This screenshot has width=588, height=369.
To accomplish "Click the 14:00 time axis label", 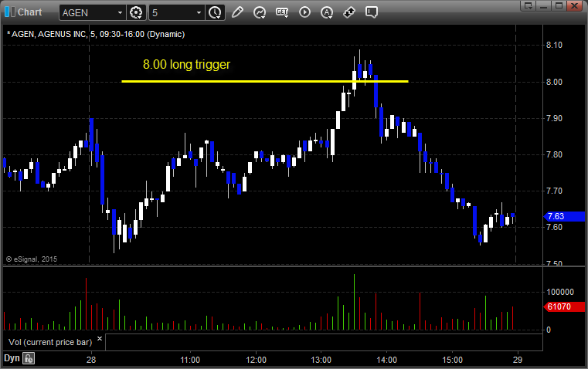I will point(386,360).
